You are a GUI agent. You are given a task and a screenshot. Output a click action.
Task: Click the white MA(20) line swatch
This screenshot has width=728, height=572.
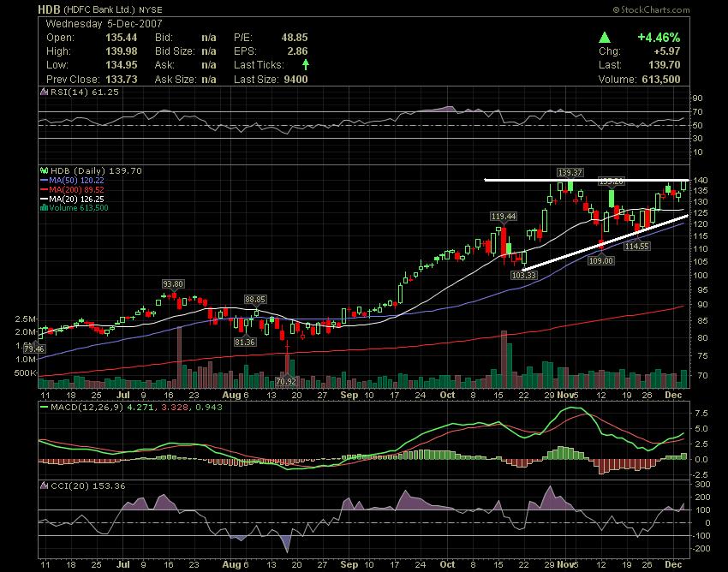[44, 199]
